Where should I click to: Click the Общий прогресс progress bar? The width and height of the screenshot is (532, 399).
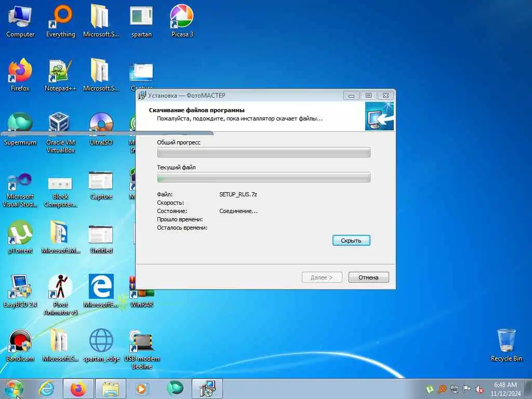coord(263,152)
